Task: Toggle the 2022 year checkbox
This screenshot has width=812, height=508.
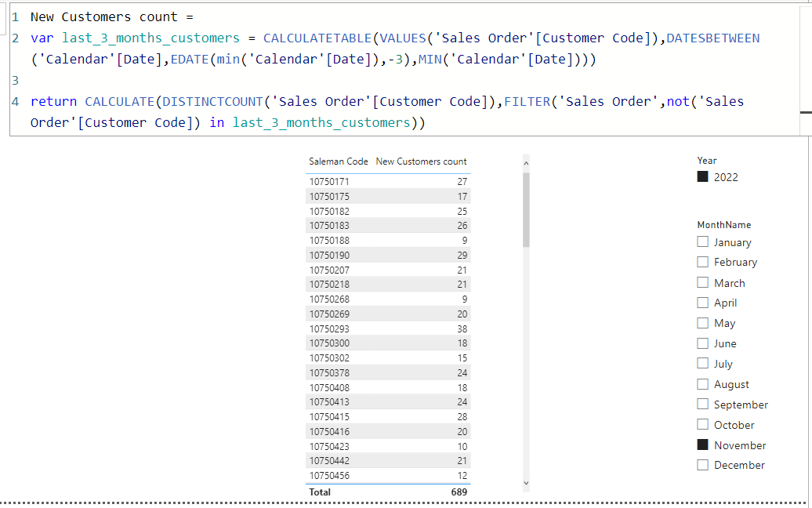Action: 703,177
